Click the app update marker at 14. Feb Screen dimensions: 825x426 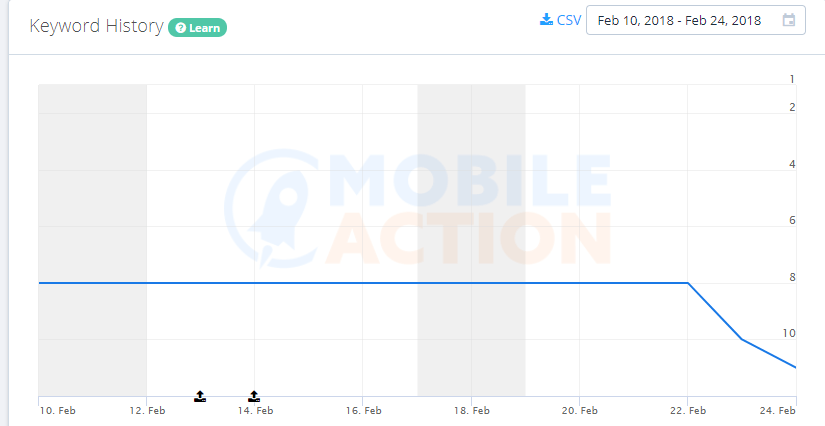254,396
